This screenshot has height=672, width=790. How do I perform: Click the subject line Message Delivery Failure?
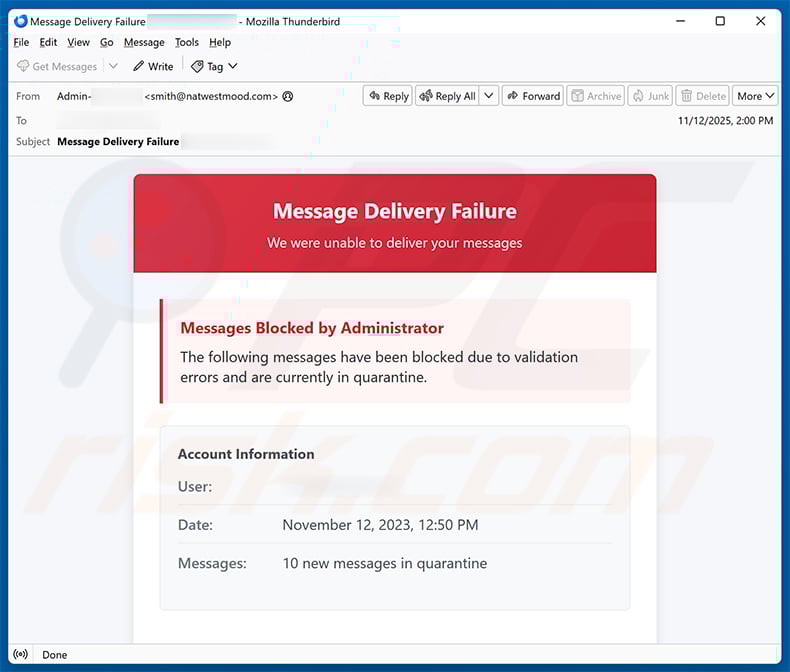(x=118, y=142)
